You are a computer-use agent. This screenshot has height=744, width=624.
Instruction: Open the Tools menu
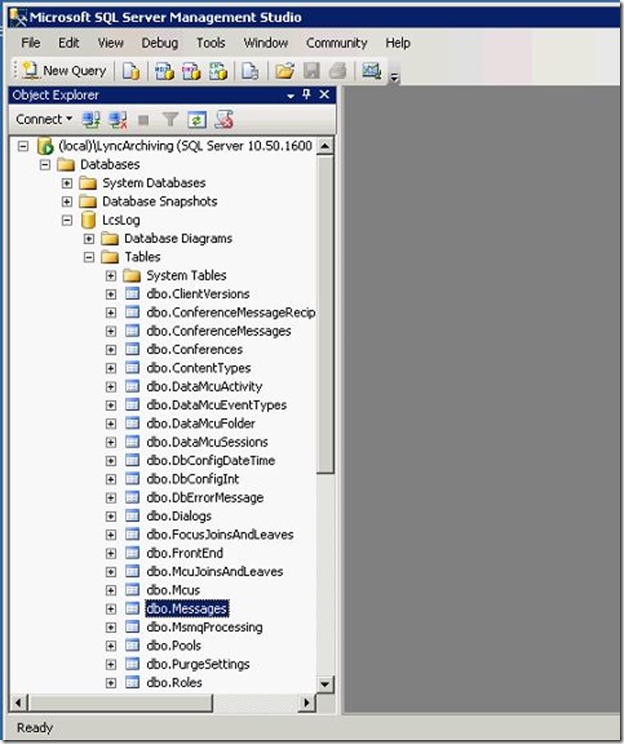pos(211,43)
